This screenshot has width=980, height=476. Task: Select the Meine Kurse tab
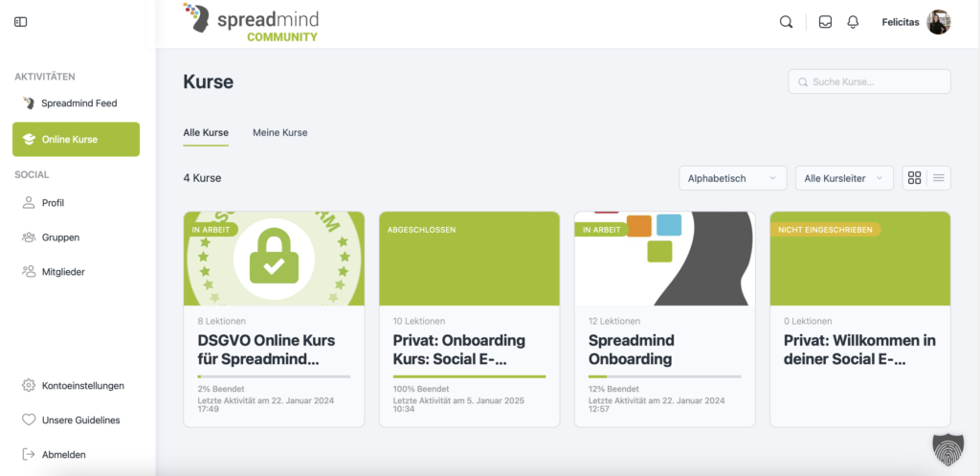pos(279,132)
